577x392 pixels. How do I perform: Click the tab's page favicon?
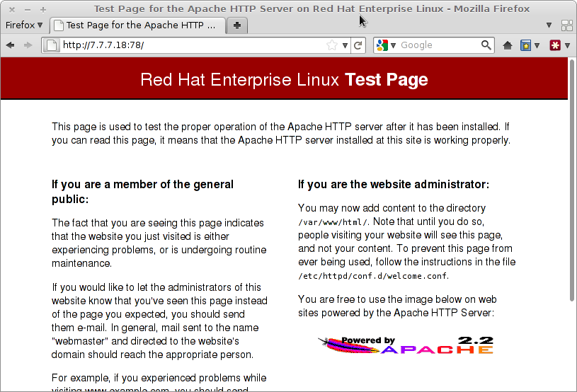(59, 25)
